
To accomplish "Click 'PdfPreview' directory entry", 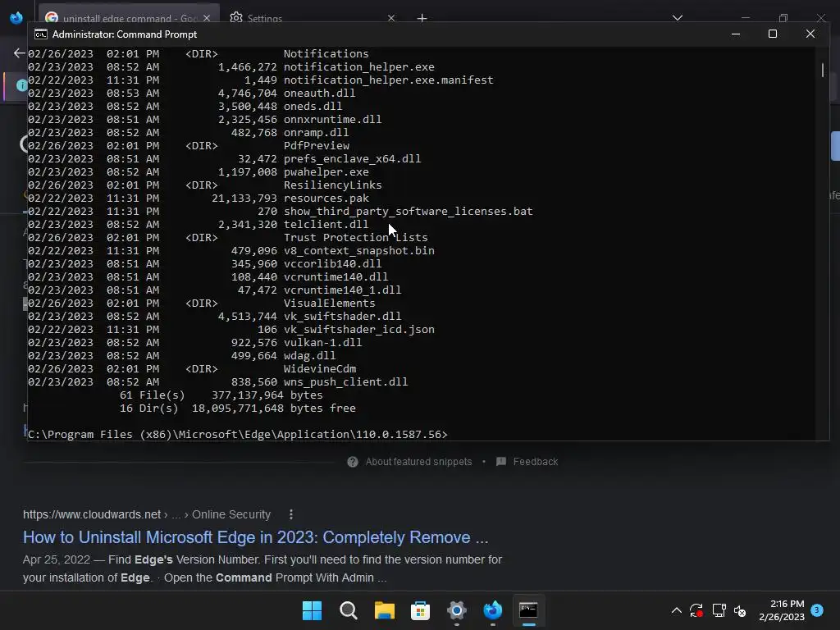I will point(317,146).
